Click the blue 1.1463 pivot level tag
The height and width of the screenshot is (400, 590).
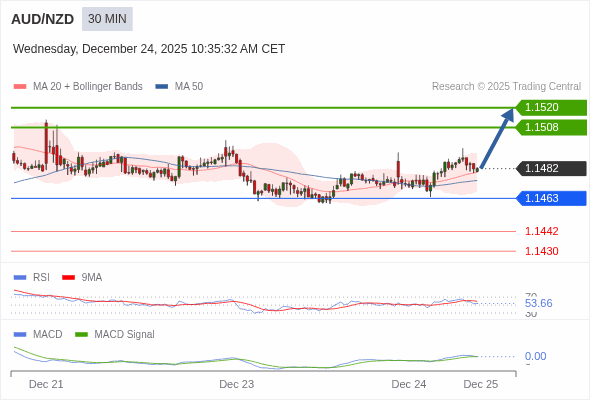[x=551, y=198]
